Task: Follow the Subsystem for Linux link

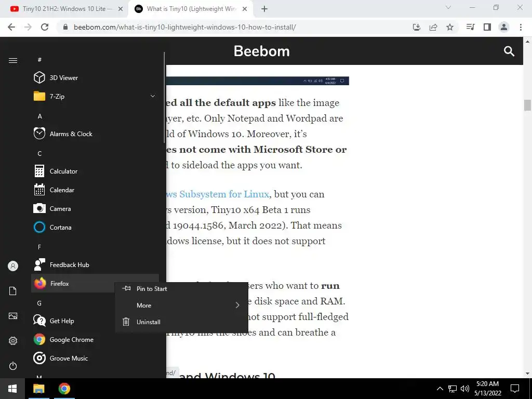Action: coord(218,194)
